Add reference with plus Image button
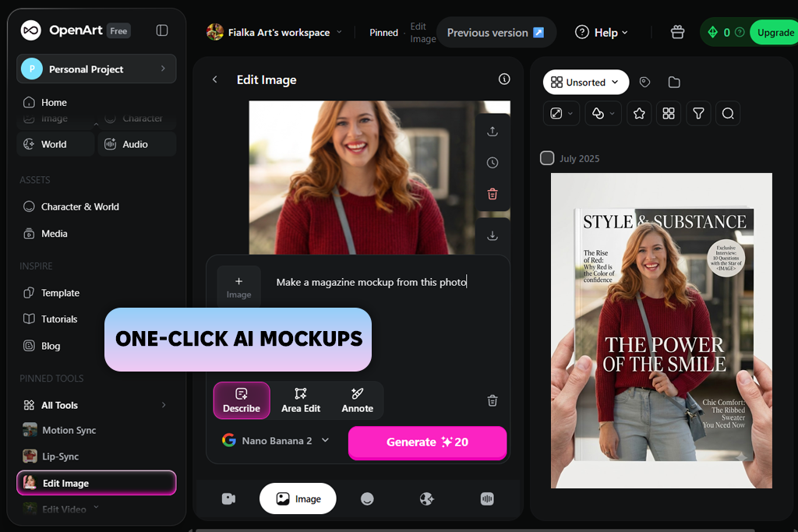This screenshot has height=532, width=798. [238, 287]
